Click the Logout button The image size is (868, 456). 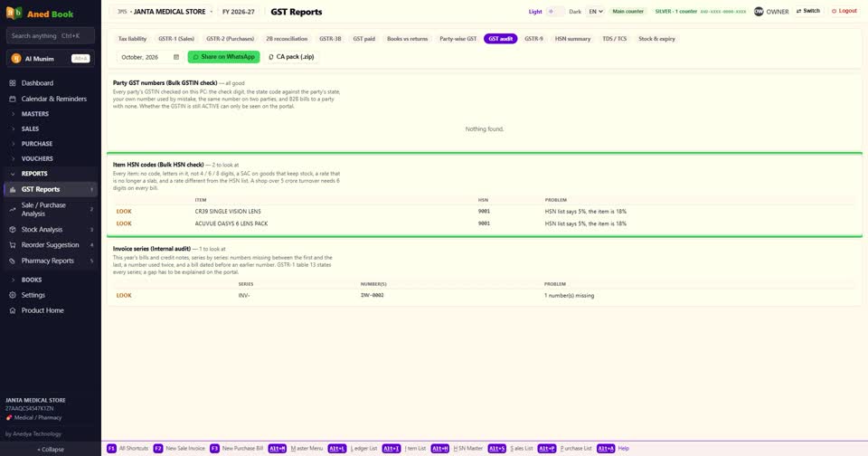(844, 11)
